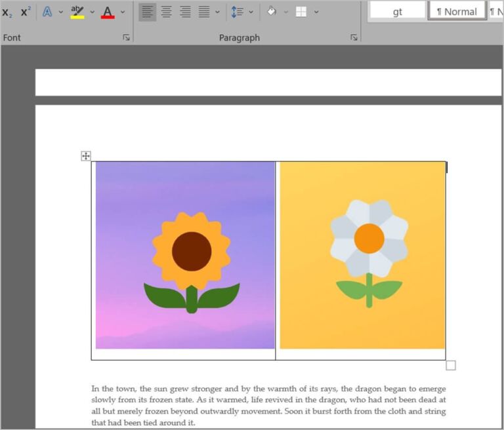504x430 pixels.
Task: Apply yellow text highlight color
Action: pos(77,12)
